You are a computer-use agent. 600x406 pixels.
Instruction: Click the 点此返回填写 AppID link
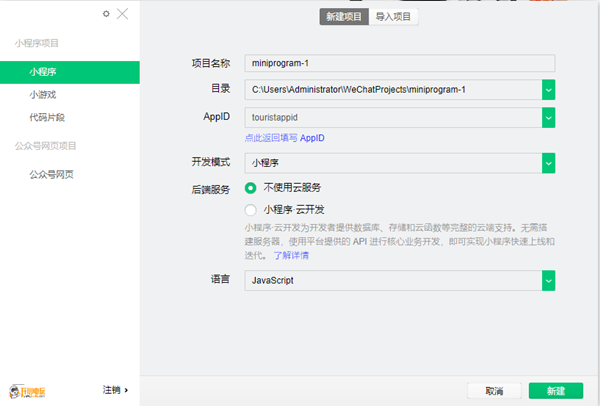pos(284,138)
